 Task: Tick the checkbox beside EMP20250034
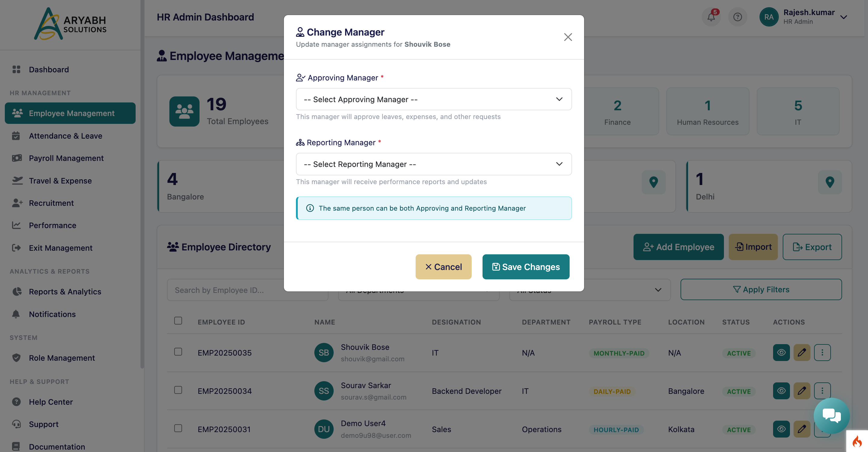click(178, 390)
